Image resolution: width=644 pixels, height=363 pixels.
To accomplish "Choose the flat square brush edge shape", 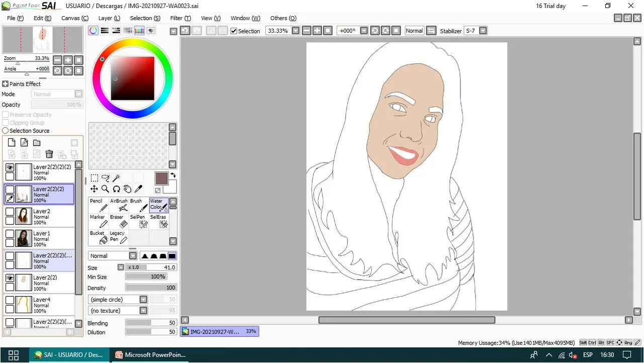I will (x=172, y=256).
